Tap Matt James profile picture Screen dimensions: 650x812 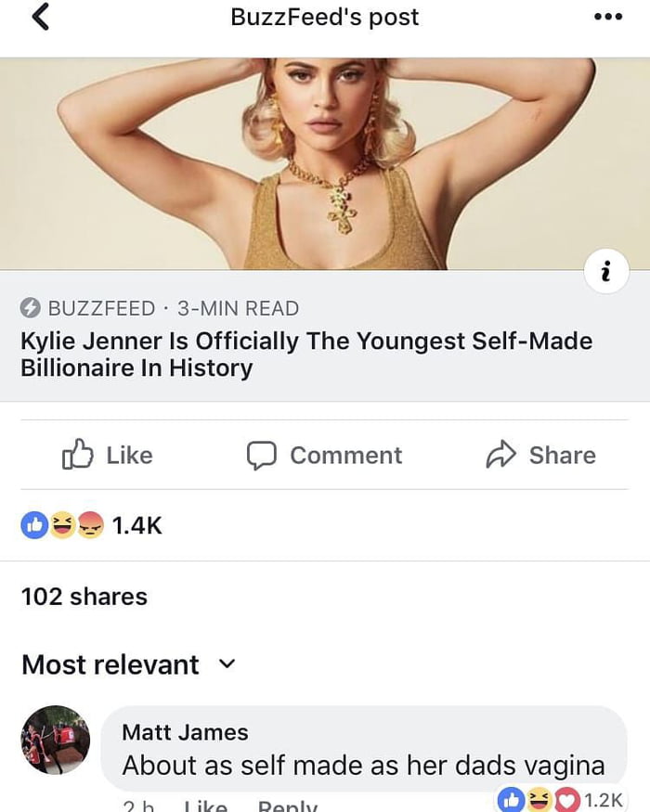[56, 740]
